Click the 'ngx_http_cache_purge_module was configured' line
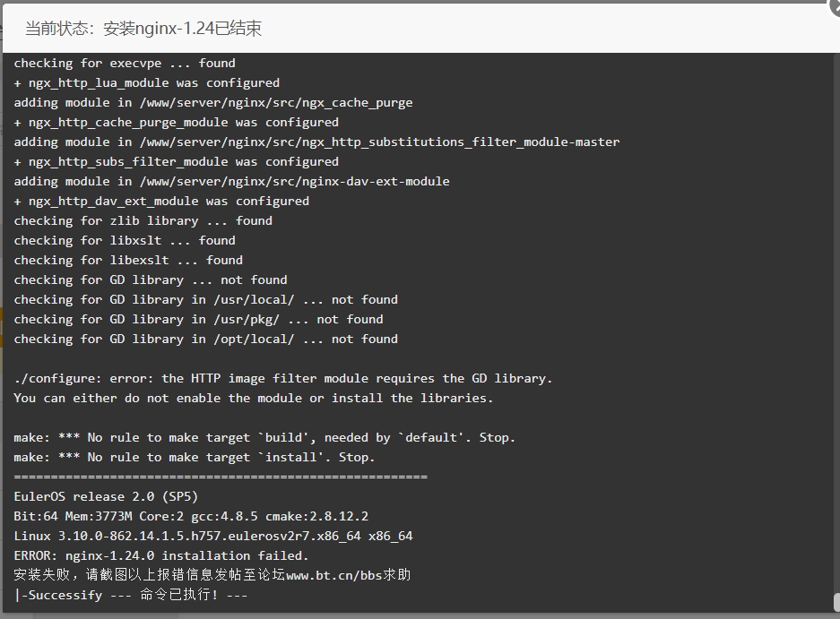This screenshot has height=619, width=840. pos(177,123)
